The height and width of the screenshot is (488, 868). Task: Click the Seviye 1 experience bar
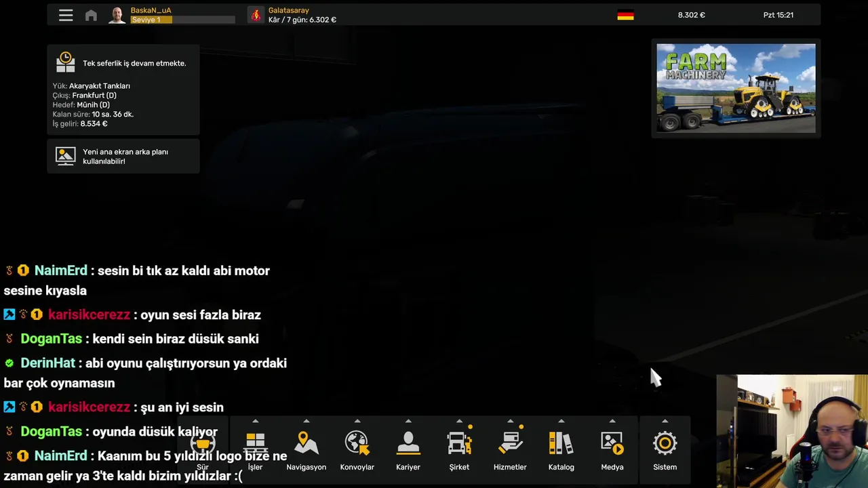click(182, 20)
